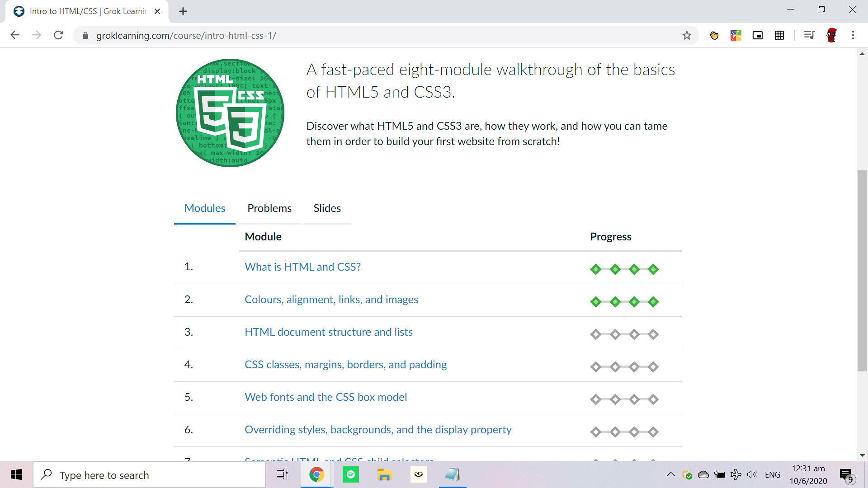Screen dimensions: 868x488
Task: Open the CSS classes, margins, borders module
Action: (x=345, y=365)
